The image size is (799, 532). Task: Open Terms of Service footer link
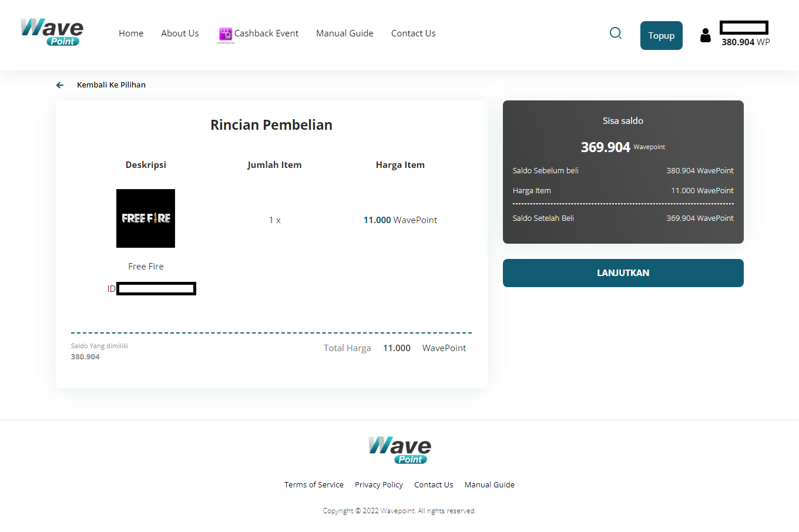tap(314, 485)
